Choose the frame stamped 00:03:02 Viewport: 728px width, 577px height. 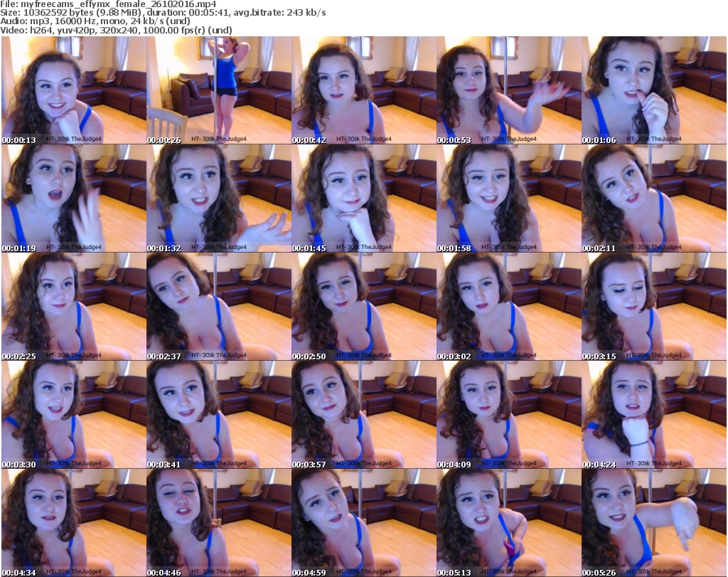[509, 307]
